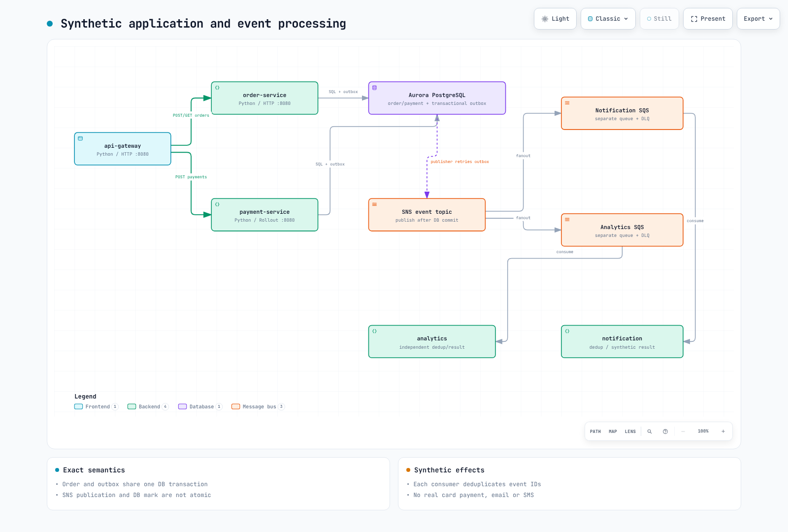The width and height of the screenshot is (788, 532).
Task: Click the Analytics SQS queue icon
Action: tap(567, 220)
